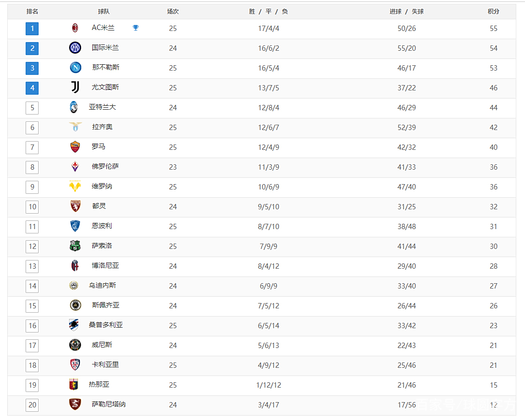This screenshot has width=525, height=420.
Task: Click the Roma club crest
Action: coord(75,147)
